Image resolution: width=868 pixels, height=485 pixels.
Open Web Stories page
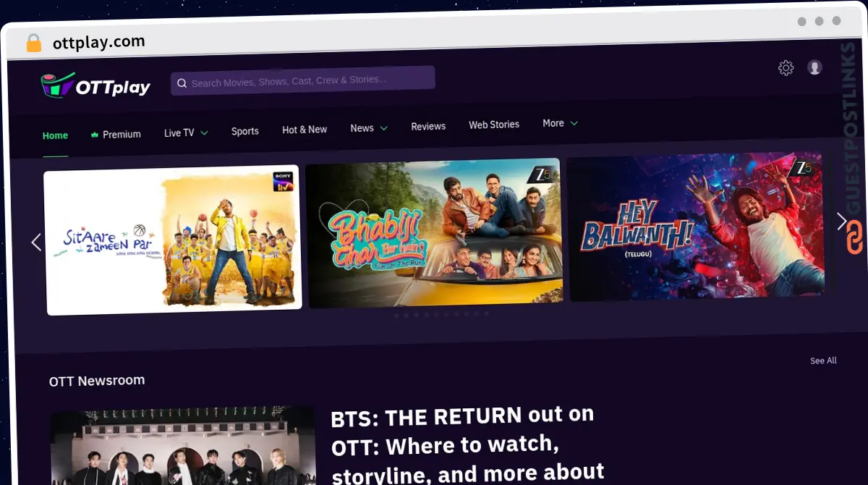[494, 125]
